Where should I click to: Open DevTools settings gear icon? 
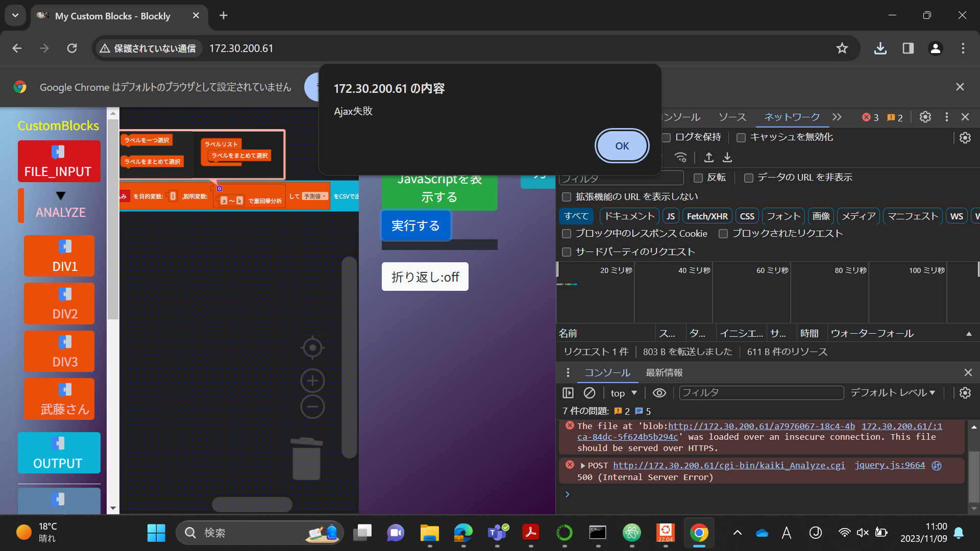point(925,117)
